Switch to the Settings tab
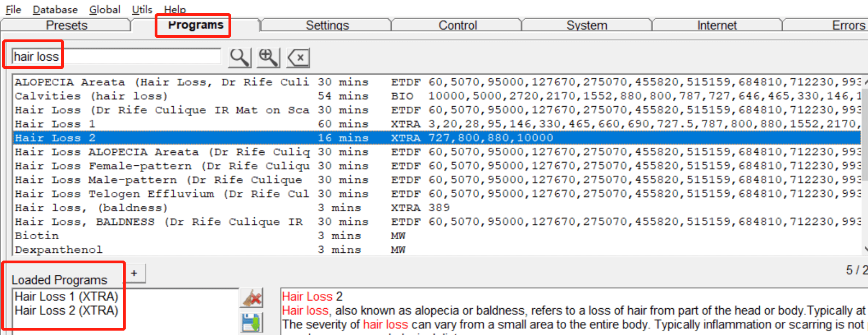Viewport: 868px width, 335px height. (x=327, y=25)
